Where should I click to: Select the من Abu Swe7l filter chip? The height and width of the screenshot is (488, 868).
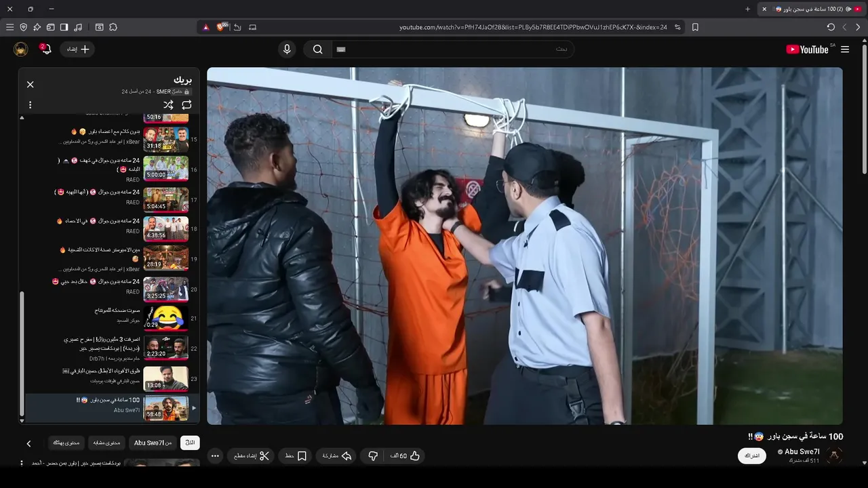[153, 443]
